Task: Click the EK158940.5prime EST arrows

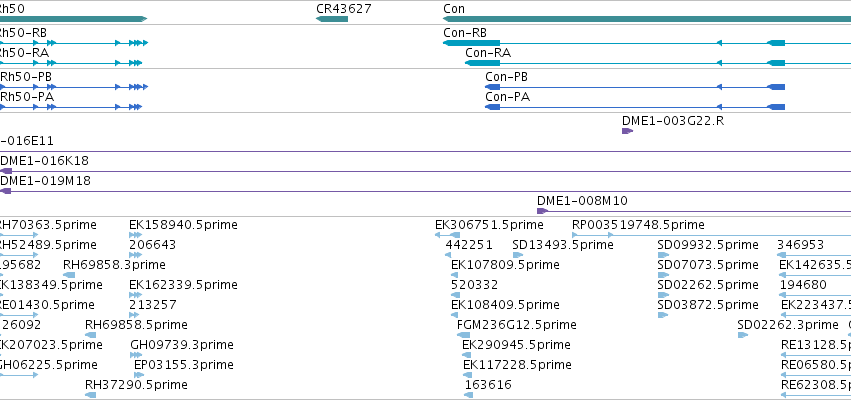Action: (136, 235)
